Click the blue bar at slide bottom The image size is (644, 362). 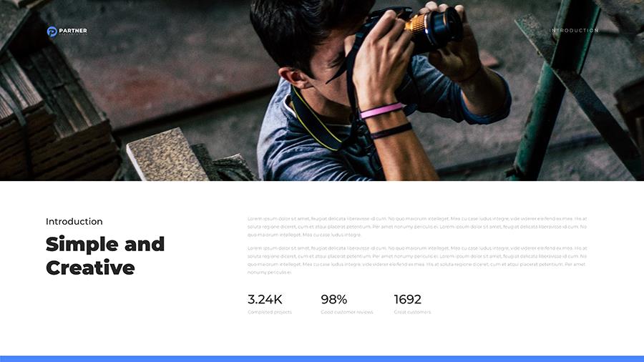322,358
